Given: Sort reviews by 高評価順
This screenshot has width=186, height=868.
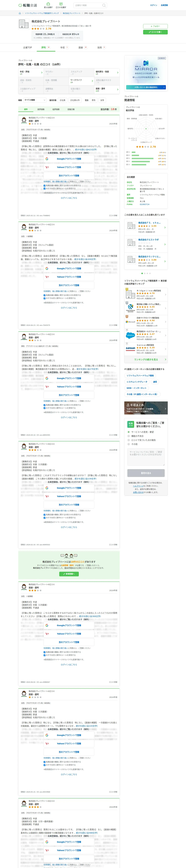Looking at the screenshot, I should 41,109.
